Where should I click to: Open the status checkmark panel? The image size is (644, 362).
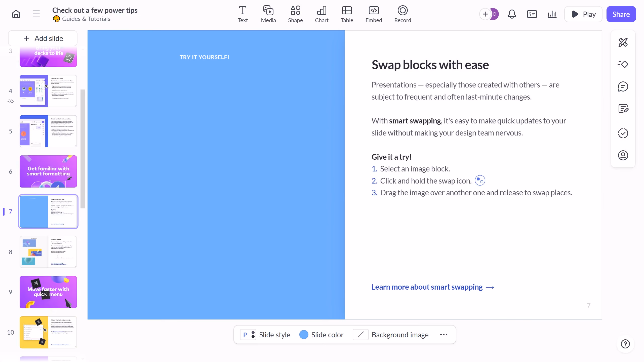pyautogui.click(x=623, y=133)
